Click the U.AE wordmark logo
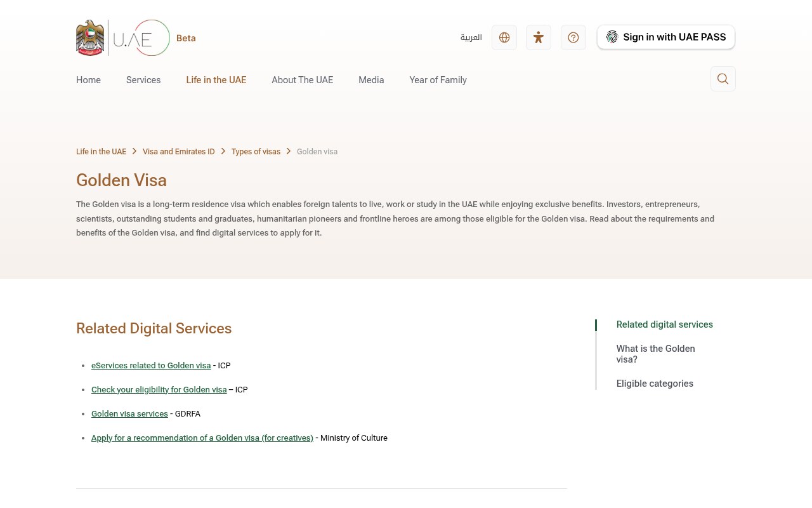This screenshot has width=812, height=508. click(x=141, y=37)
